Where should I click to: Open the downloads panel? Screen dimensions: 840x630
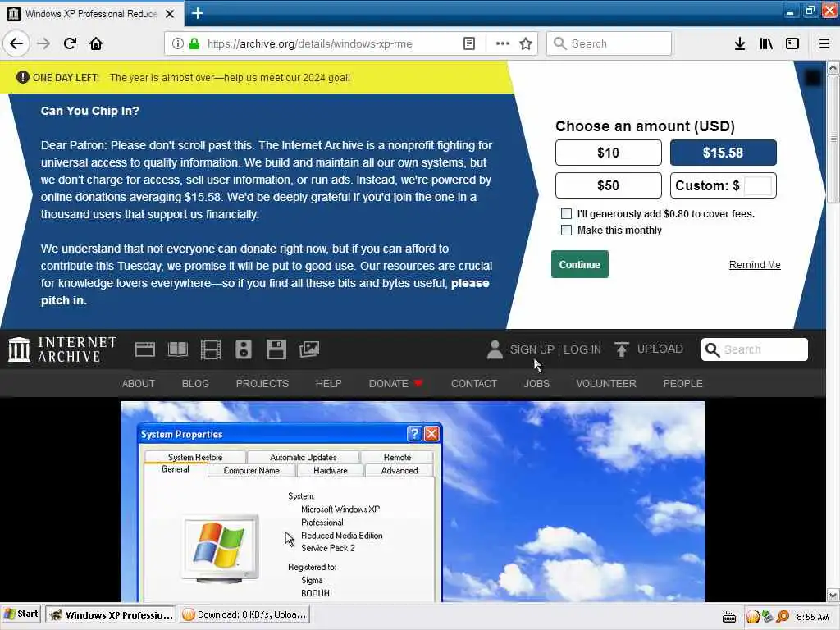point(740,43)
